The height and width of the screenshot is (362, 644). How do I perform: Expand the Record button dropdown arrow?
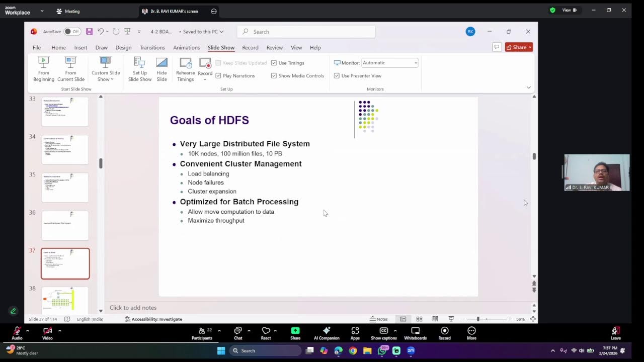pyautogui.click(x=205, y=79)
